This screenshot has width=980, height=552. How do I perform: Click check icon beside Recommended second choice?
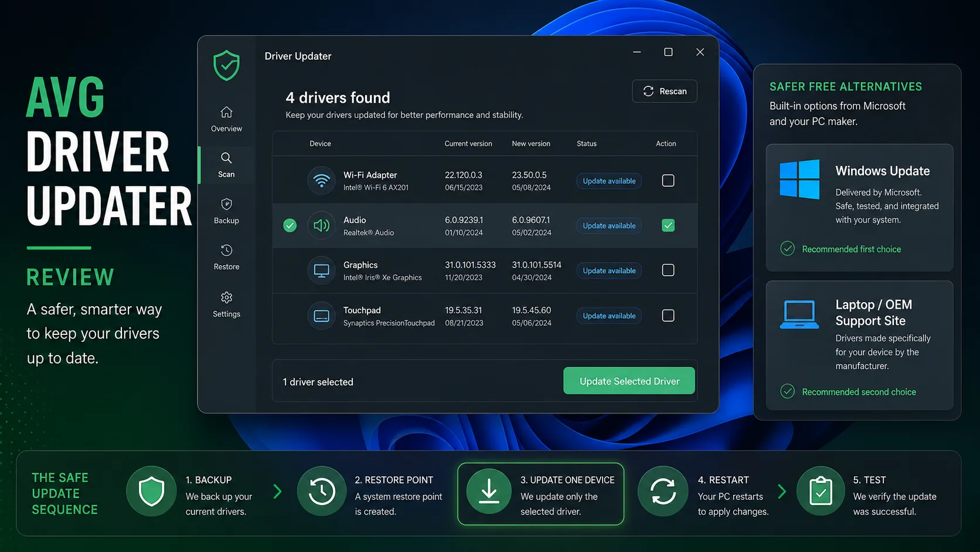(787, 391)
